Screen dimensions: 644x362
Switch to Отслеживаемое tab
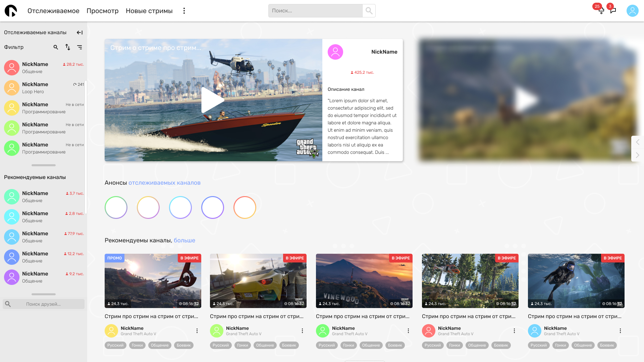pos(53,11)
